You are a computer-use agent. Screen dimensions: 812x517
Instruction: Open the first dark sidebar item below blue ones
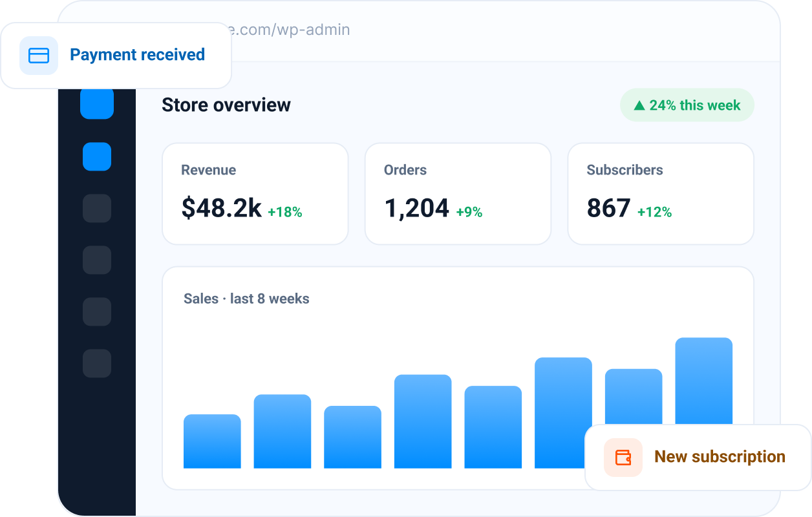click(x=97, y=208)
